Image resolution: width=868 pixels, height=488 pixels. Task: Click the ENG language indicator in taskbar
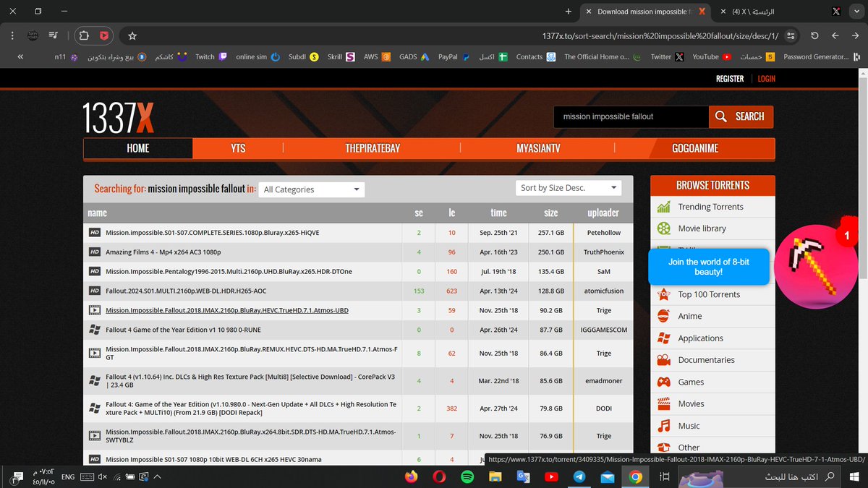click(67, 476)
